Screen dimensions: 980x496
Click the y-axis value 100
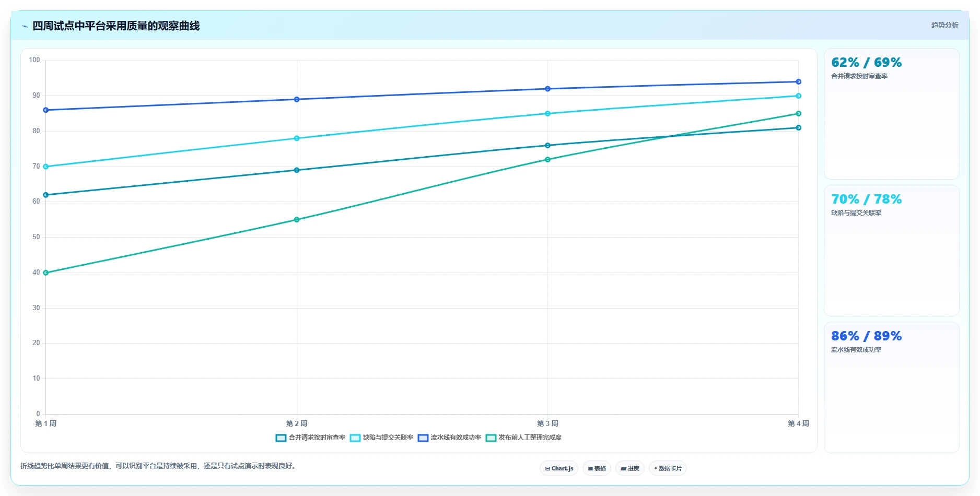[x=34, y=60]
